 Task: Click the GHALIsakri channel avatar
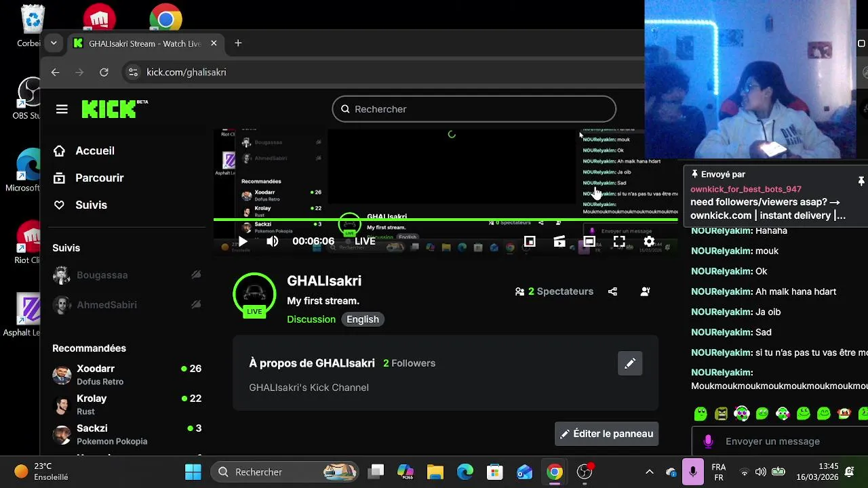pyautogui.click(x=254, y=293)
